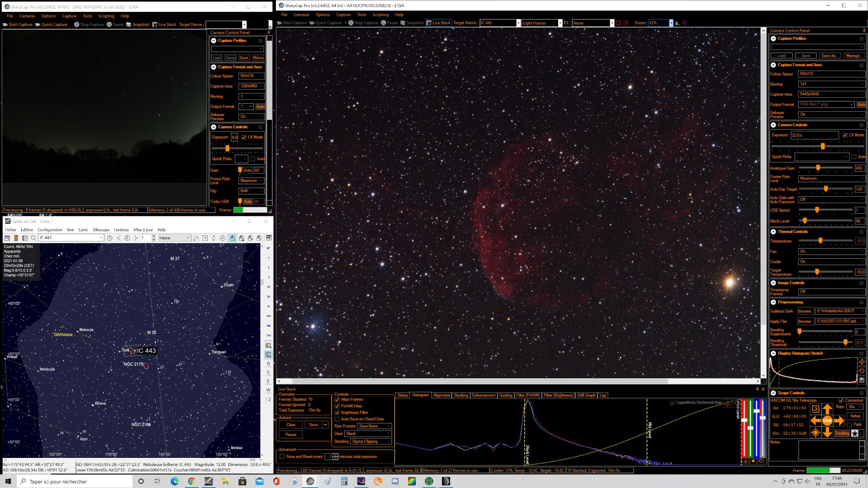Click the spiral search icon in Scope Controls

click(815, 409)
